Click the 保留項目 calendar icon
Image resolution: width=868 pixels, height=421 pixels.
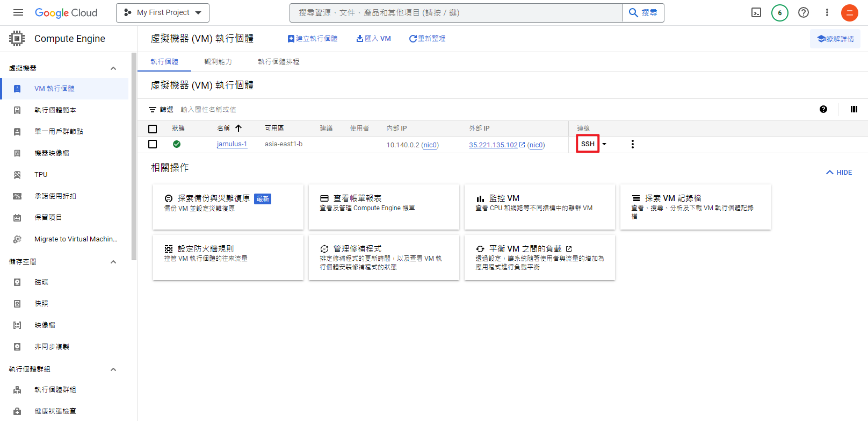(17, 218)
